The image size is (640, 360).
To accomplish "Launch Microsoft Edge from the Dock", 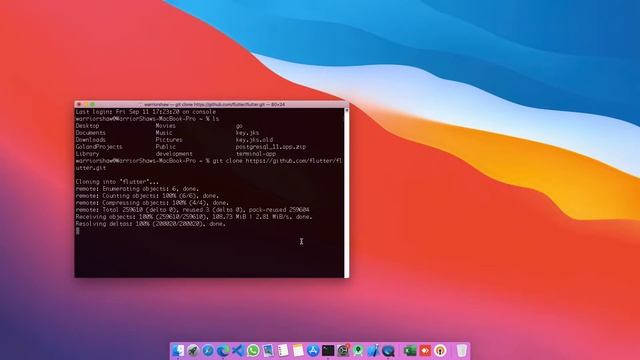I will pyautogui.click(x=223, y=351).
